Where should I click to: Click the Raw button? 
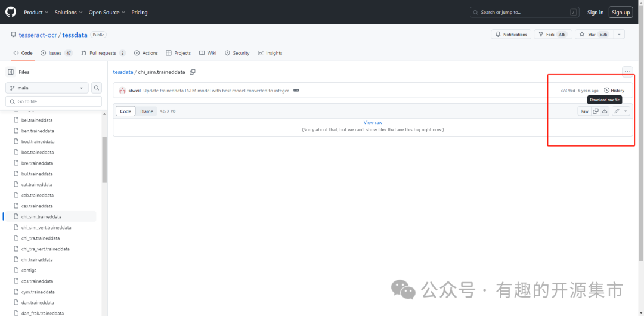pos(584,111)
